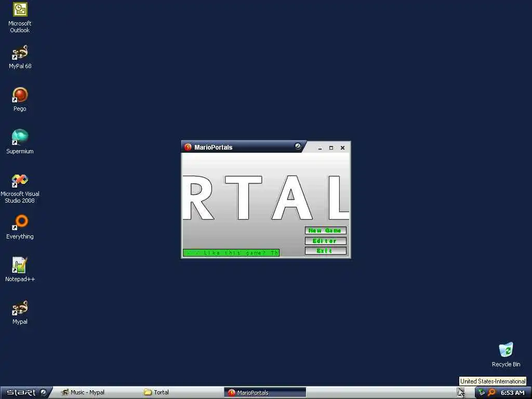Click the MarioPortals taskbar button
Viewport: 532px width, 399px height.
coord(265,393)
